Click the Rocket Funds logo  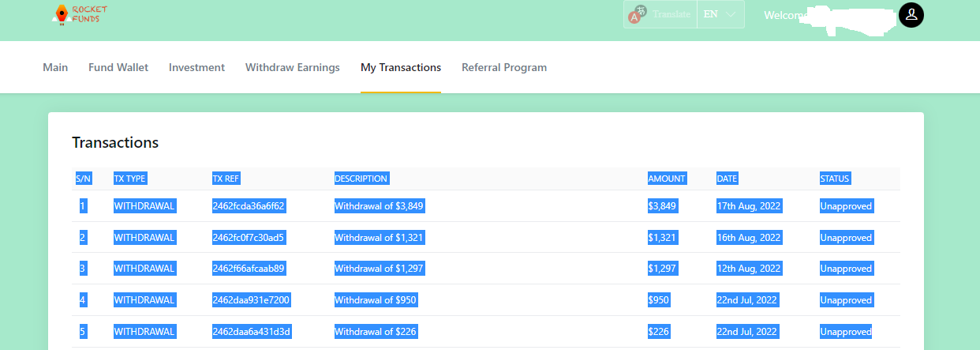(x=80, y=13)
